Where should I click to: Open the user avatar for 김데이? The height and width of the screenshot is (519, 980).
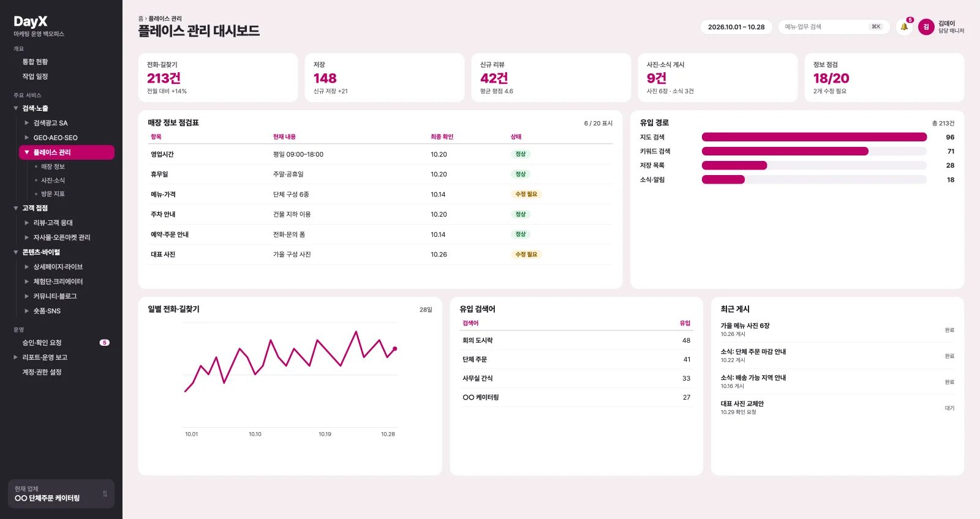[x=926, y=27]
